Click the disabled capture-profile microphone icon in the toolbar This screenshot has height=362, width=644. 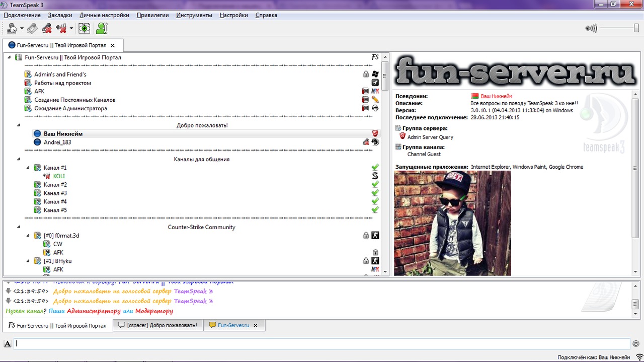point(32,29)
